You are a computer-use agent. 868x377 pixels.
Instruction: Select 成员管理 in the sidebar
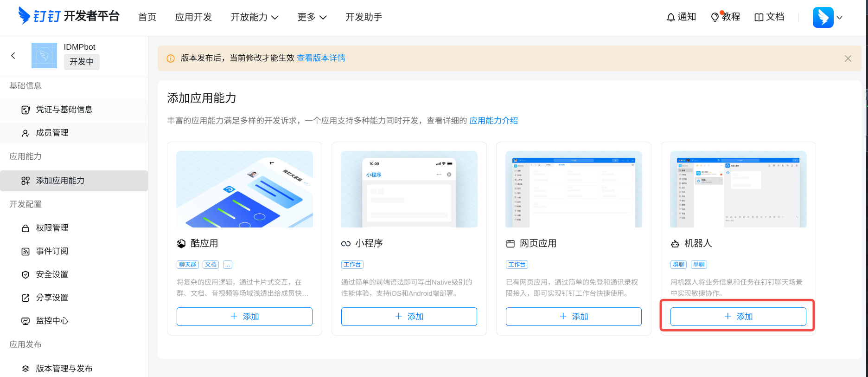pos(74,133)
